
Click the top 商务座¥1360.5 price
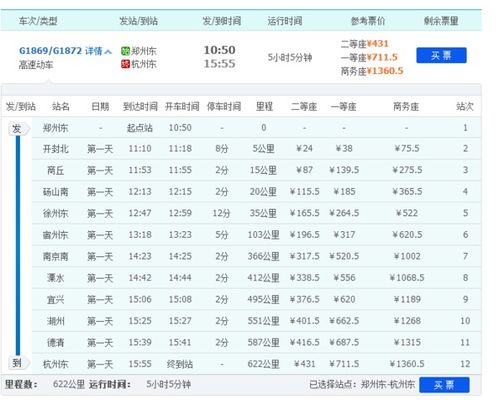coord(372,71)
